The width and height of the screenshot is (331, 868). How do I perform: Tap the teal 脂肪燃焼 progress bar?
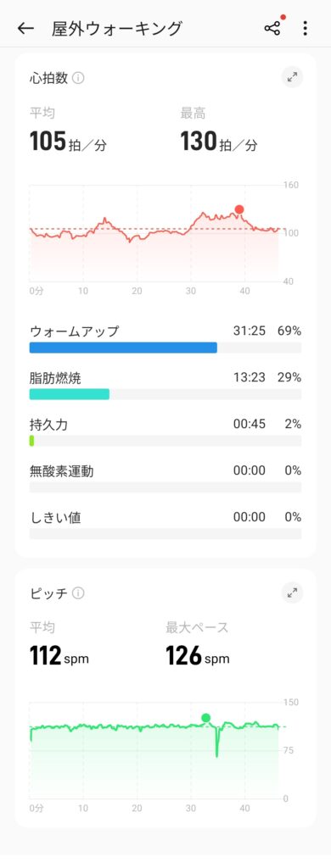(70, 394)
